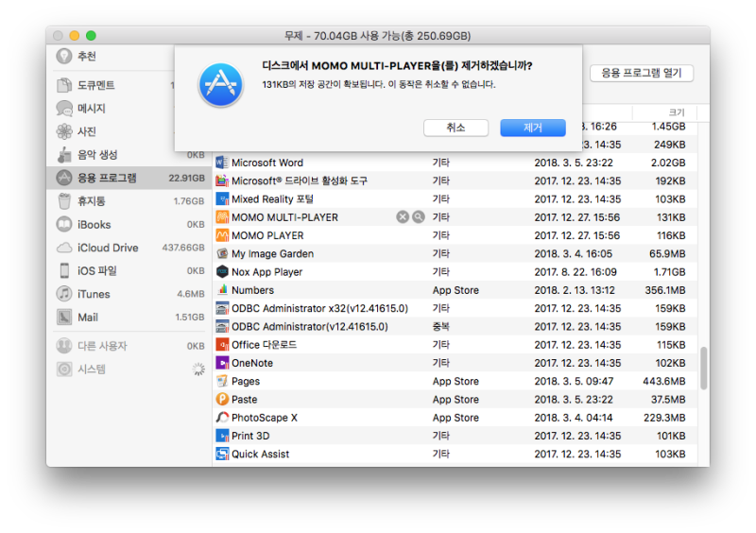
Task: Select Mail in the sidebar
Action: [x=129, y=318]
